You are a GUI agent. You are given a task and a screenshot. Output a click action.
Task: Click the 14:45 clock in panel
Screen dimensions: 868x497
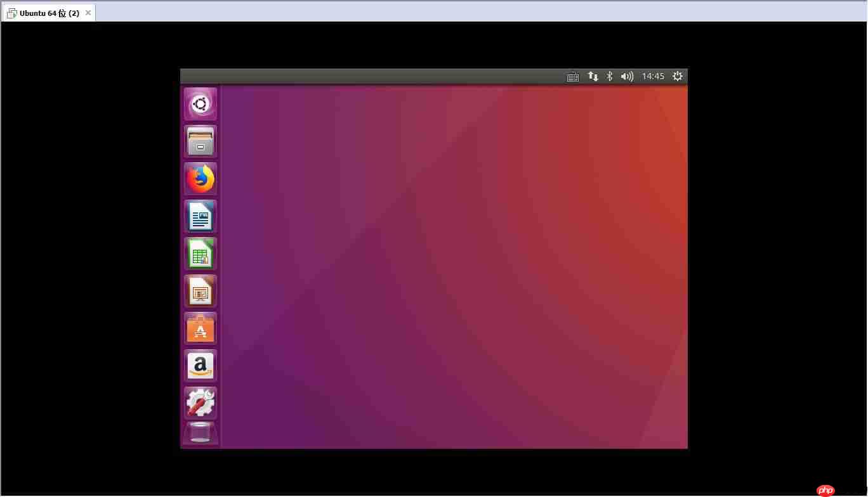[x=653, y=77]
